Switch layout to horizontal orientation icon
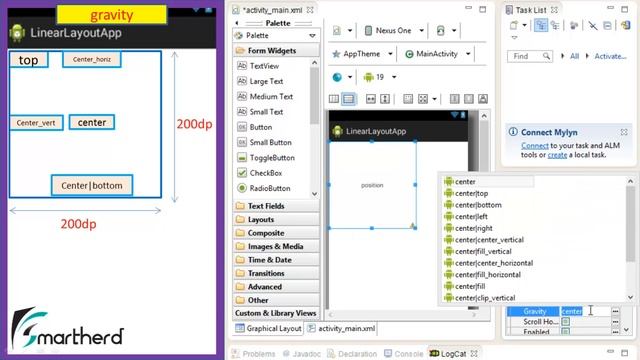The width and height of the screenshot is (640, 360). [x=334, y=99]
